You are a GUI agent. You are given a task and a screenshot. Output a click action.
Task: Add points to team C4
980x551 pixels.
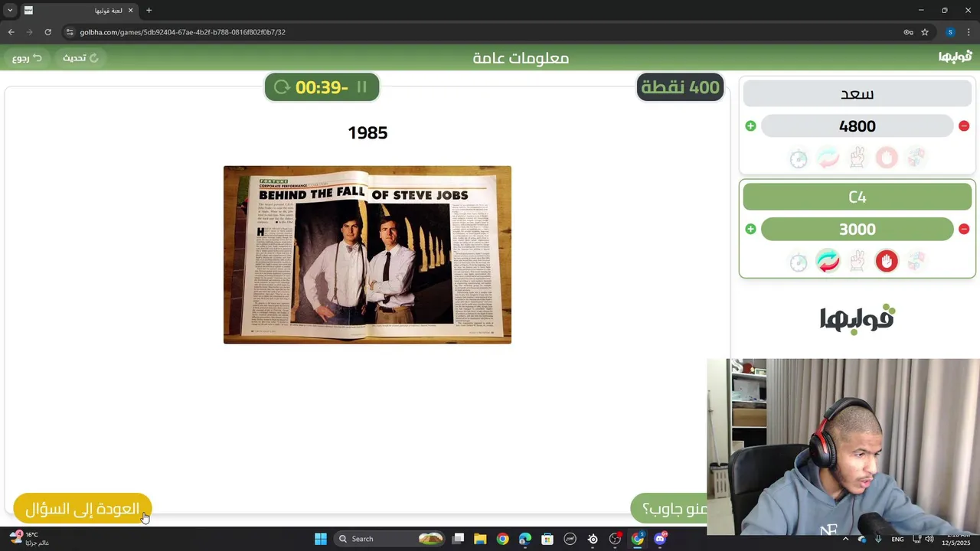750,229
